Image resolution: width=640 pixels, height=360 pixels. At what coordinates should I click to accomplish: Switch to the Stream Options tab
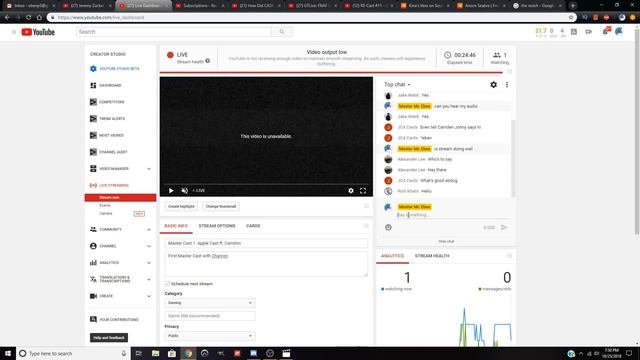(x=217, y=226)
